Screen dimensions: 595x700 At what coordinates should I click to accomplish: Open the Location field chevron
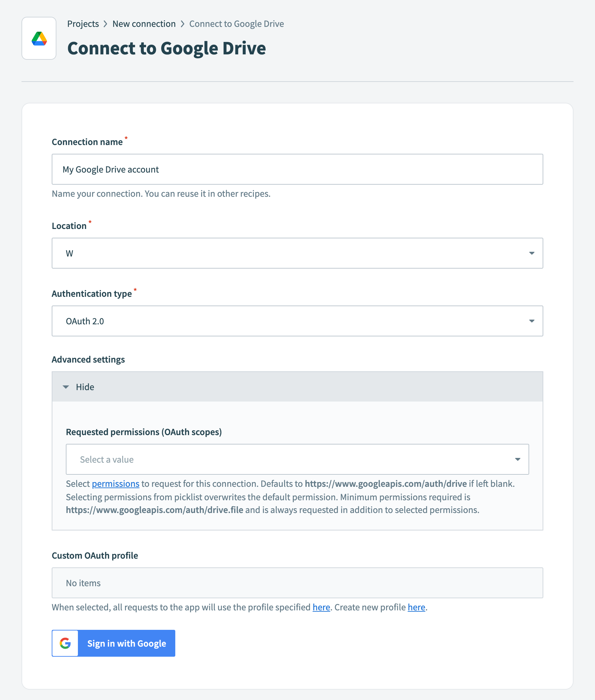(x=532, y=253)
